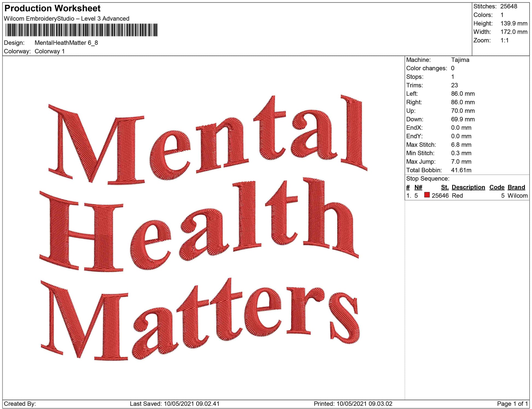The height and width of the screenshot is (409, 532).
Task: Click the N# column header
Action: (x=418, y=187)
